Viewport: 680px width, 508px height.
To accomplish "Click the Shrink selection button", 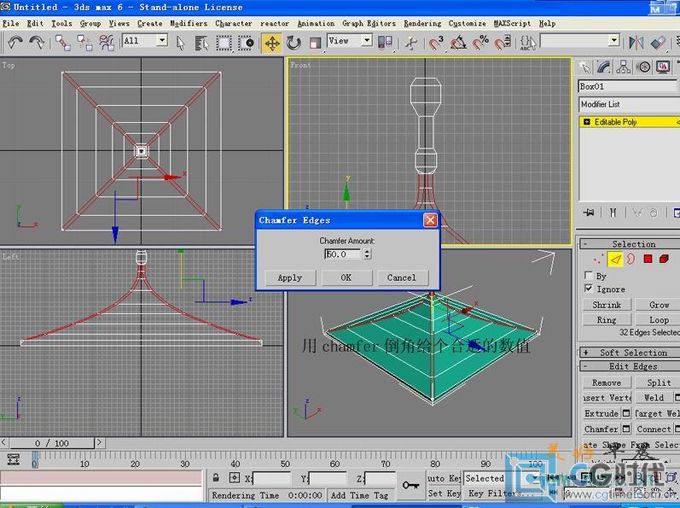I will [x=607, y=305].
